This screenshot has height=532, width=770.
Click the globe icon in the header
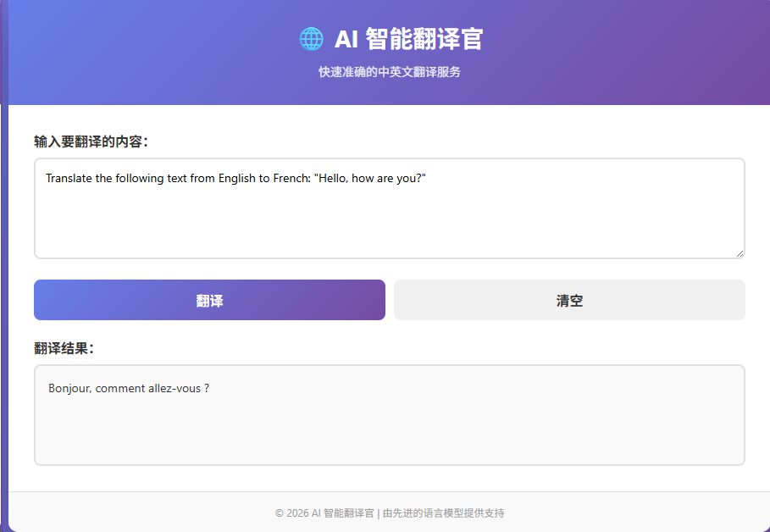pyautogui.click(x=311, y=39)
